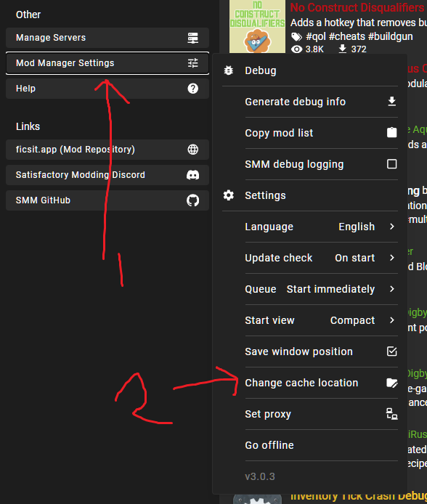Image resolution: width=427 pixels, height=504 pixels.
Task: Click the v3.0.3 version text
Action: click(x=260, y=476)
